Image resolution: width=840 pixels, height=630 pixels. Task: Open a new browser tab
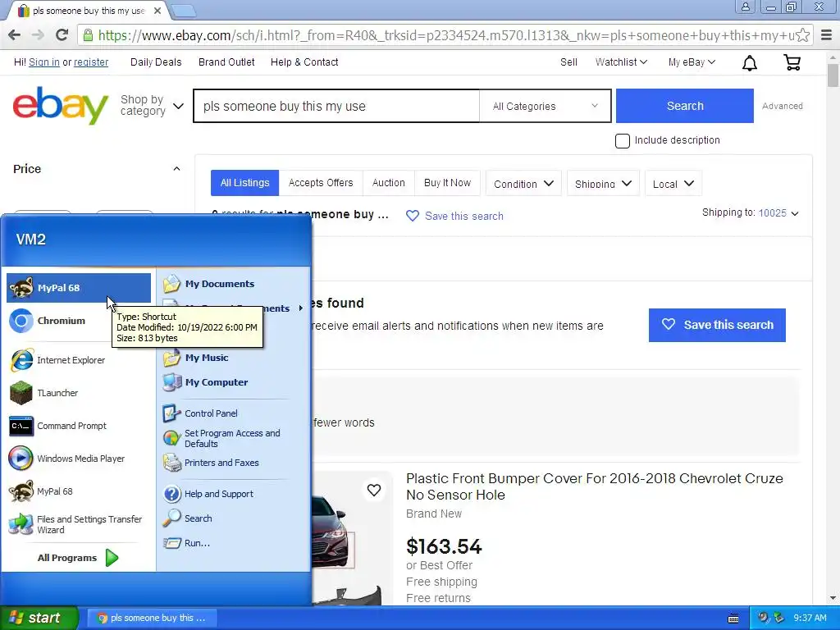click(x=184, y=10)
